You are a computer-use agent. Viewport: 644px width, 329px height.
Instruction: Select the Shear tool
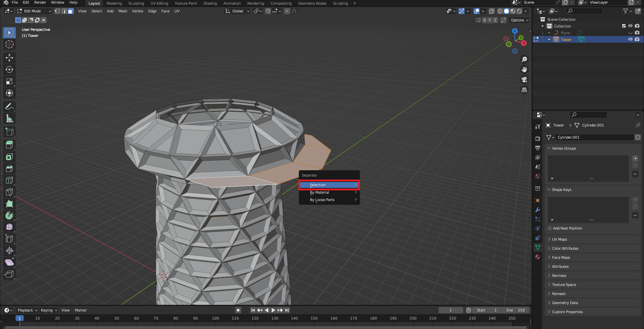tap(9, 263)
